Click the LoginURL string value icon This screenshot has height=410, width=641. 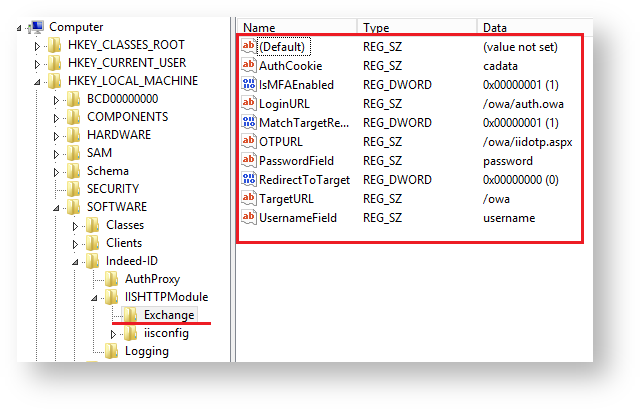249,104
